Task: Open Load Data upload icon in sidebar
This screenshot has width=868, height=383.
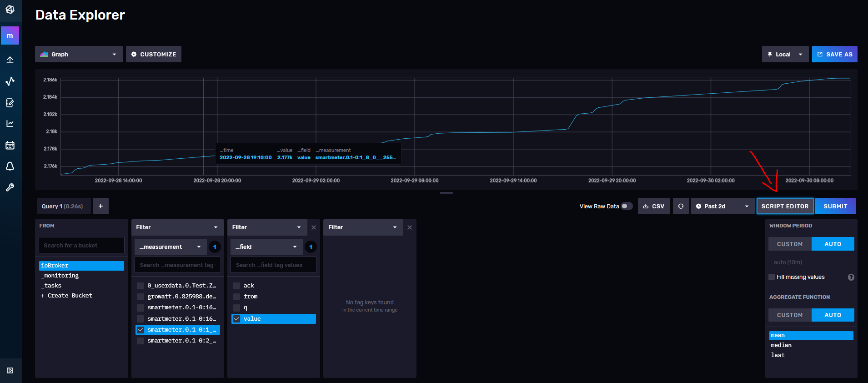Action: pyautogui.click(x=10, y=60)
